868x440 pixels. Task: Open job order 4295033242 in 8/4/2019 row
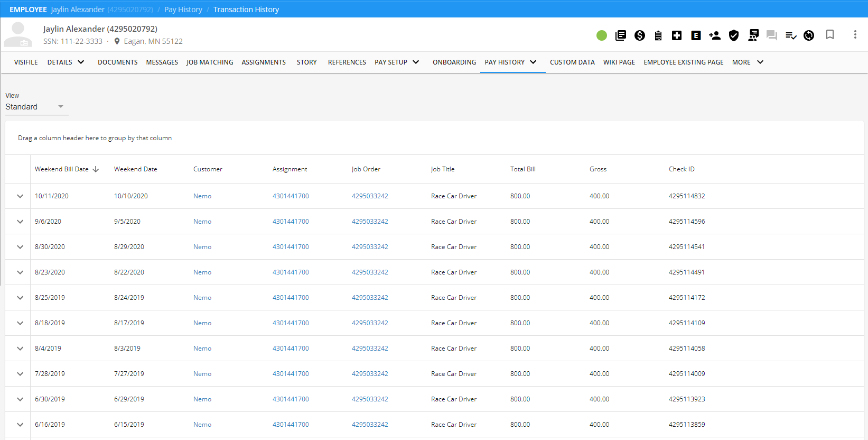point(370,349)
